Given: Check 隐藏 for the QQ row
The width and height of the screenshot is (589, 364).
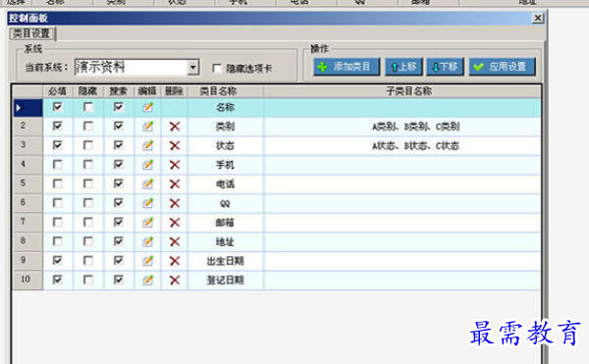Looking at the screenshot, I should (x=88, y=203).
